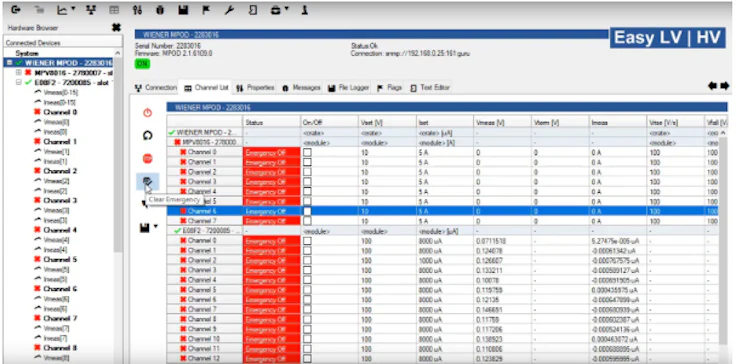Click the Vset [V] column header
Image resolution: width=736 pixels, height=364 pixels.
click(387, 123)
